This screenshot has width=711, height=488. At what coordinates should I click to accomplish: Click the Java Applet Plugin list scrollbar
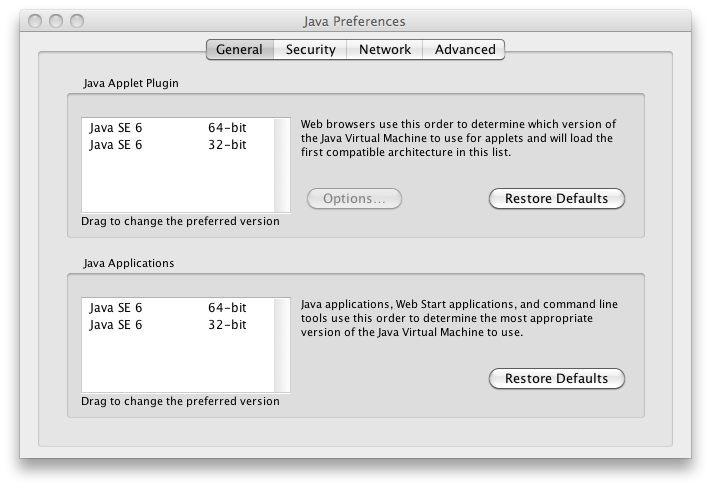point(282,165)
